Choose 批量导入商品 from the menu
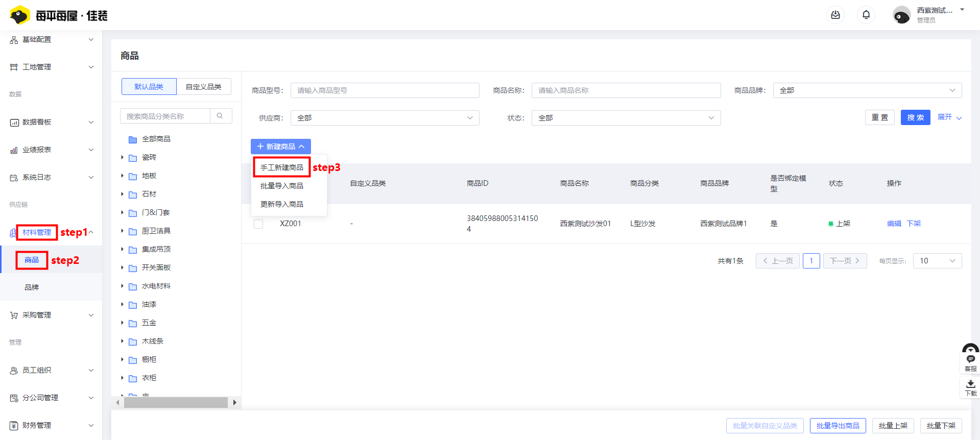 coord(282,186)
